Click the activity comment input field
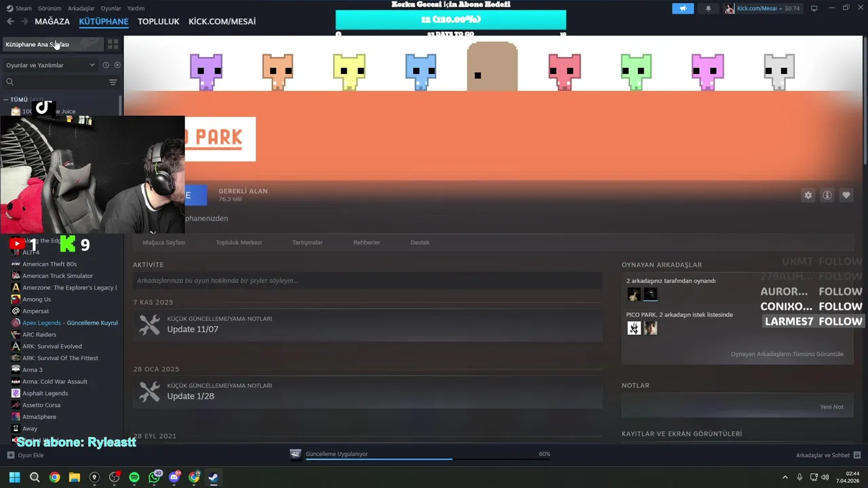868x488 pixels. pyautogui.click(x=368, y=281)
